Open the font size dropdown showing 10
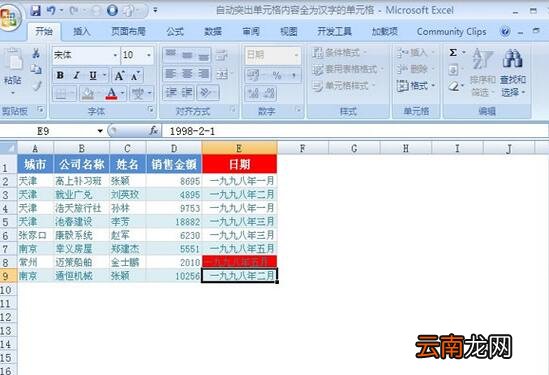This screenshot has height=375, width=549. (x=148, y=55)
